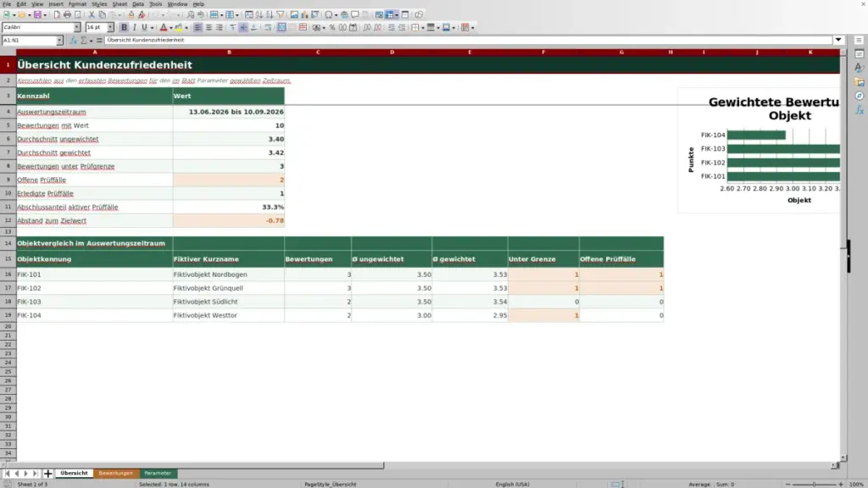
Task: Expand the Name Box dropdown
Action: [x=59, y=41]
